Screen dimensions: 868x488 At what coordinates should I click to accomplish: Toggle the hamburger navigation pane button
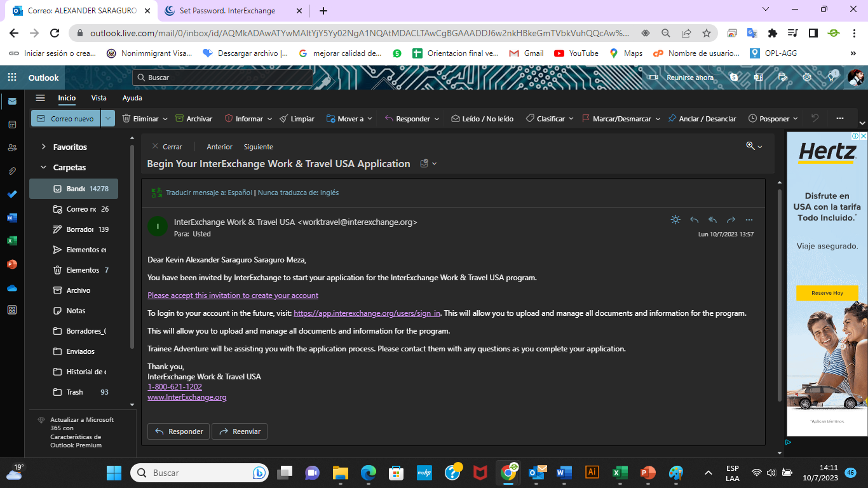[x=41, y=98]
